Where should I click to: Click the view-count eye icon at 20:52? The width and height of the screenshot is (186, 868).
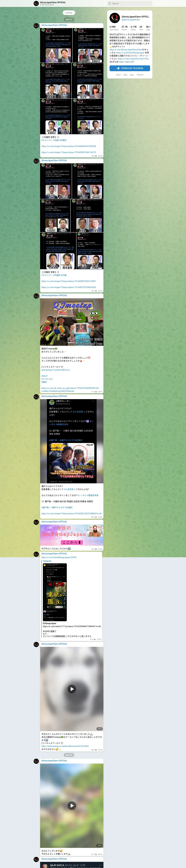click(96, 156)
